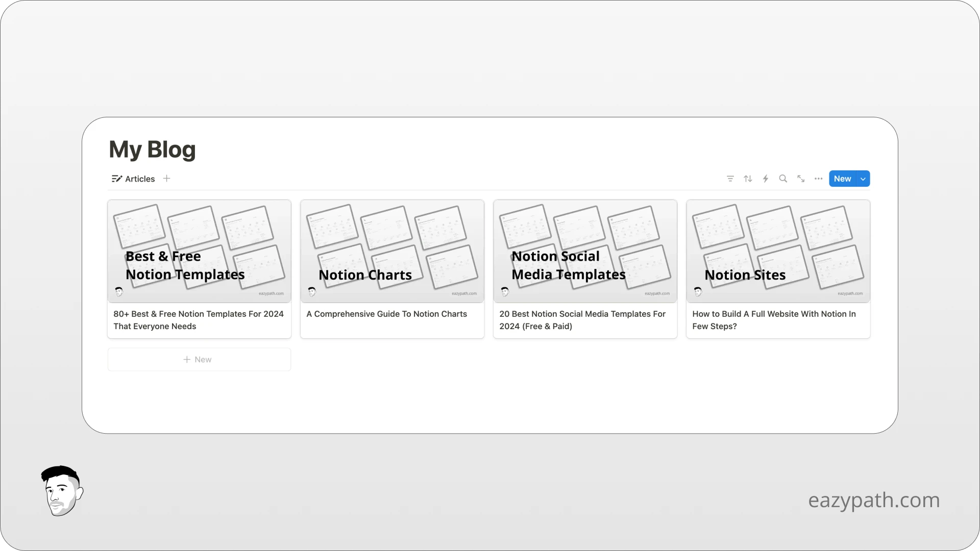Click the more options ellipsis icon
980x551 pixels.
click(x=819, y=179)
